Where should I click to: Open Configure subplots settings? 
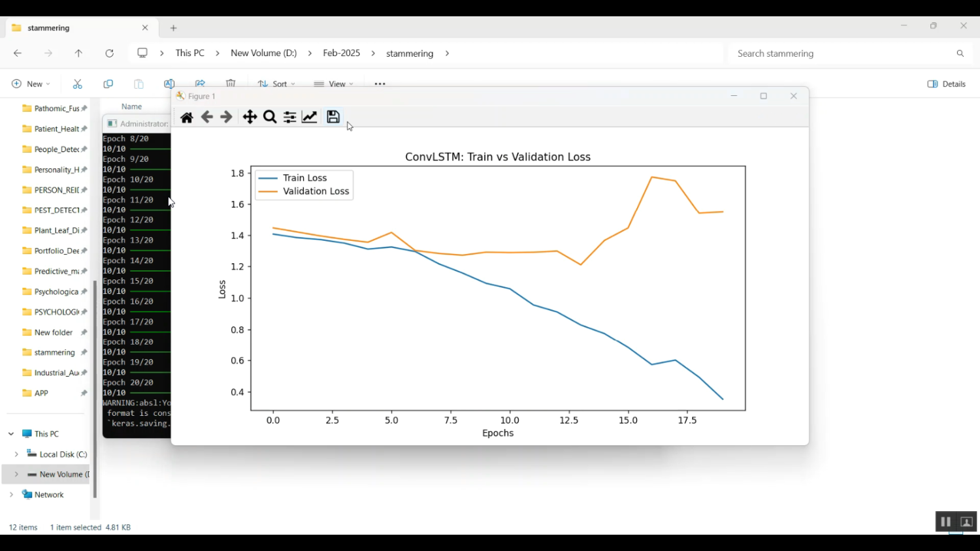(290, 118)
